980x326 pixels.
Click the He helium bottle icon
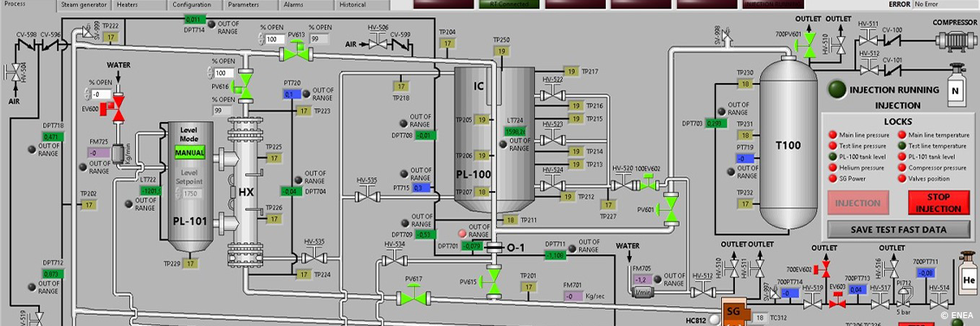968,274
